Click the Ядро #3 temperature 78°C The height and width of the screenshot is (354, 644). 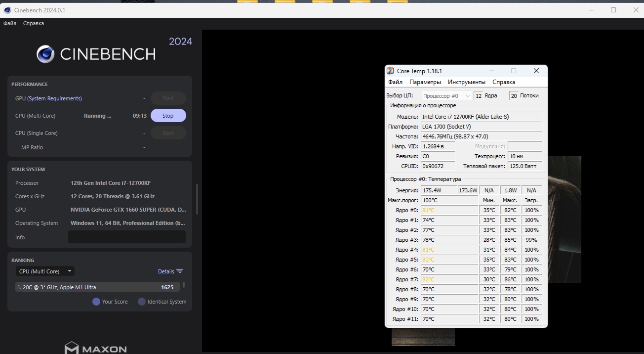[449, 240]
